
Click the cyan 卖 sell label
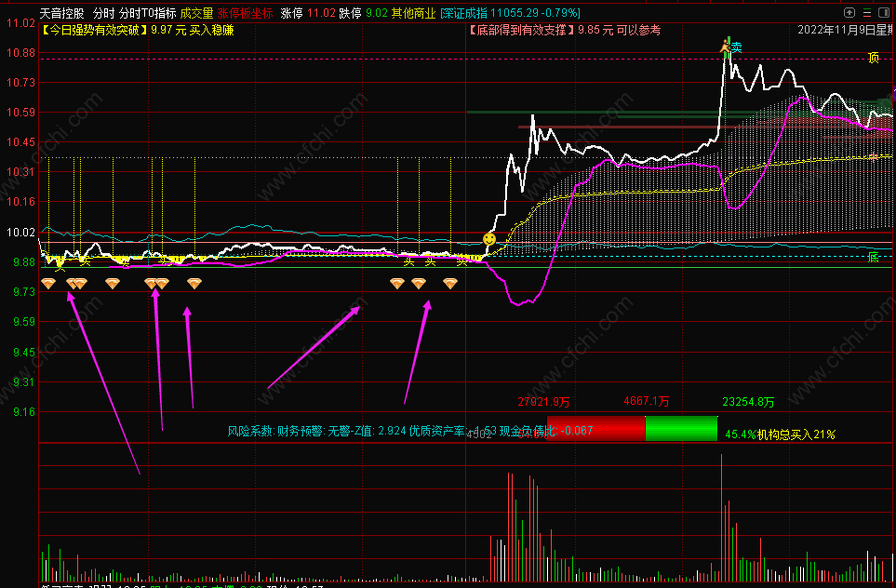(x=737, y=47)
